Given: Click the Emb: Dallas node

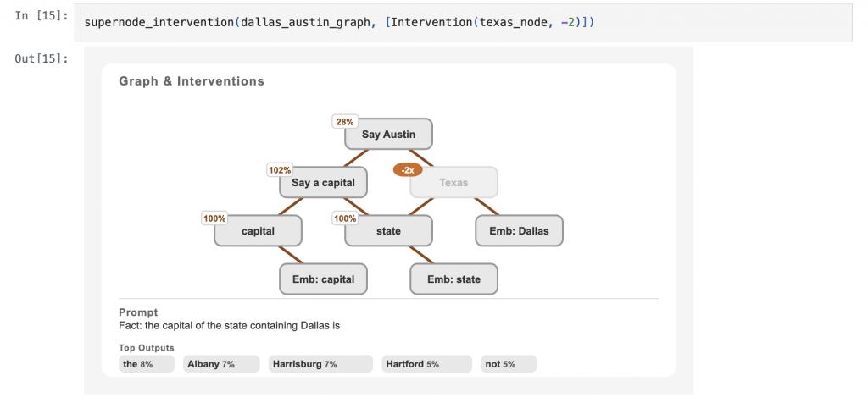Looking at the screenshot, I should [x=520, y=230].
